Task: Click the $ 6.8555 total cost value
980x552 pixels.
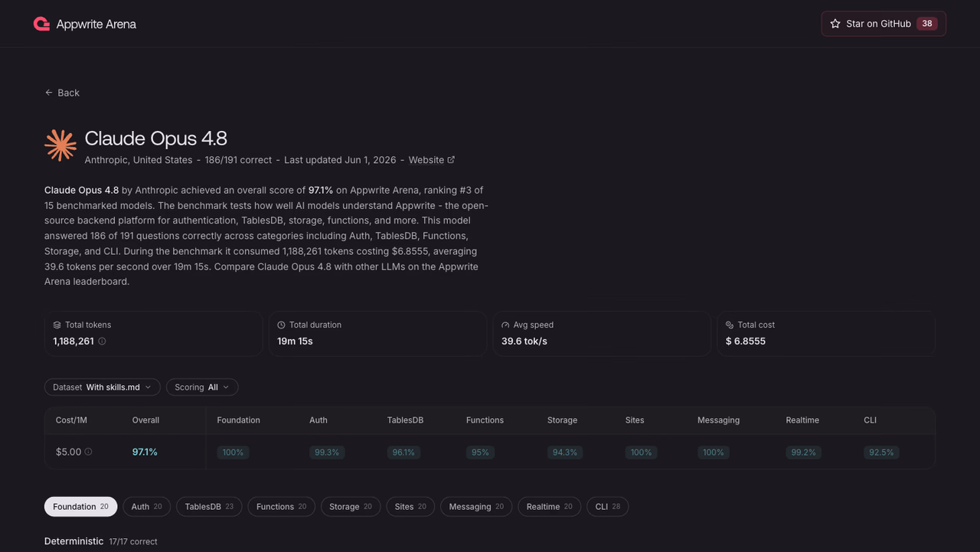Action: click(746, 341)
